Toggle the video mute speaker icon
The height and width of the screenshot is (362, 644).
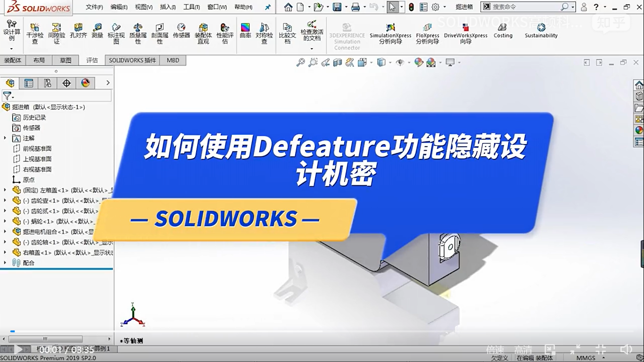pos(626,349)
